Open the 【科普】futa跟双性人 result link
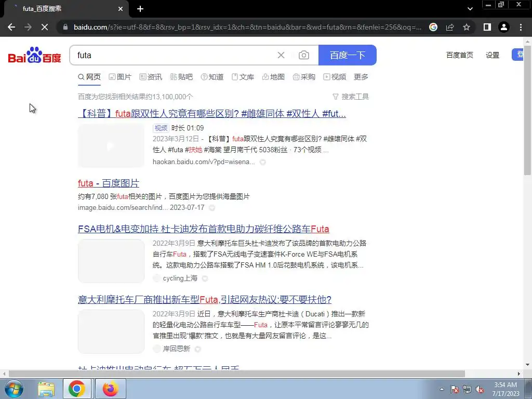 point(212,113)
